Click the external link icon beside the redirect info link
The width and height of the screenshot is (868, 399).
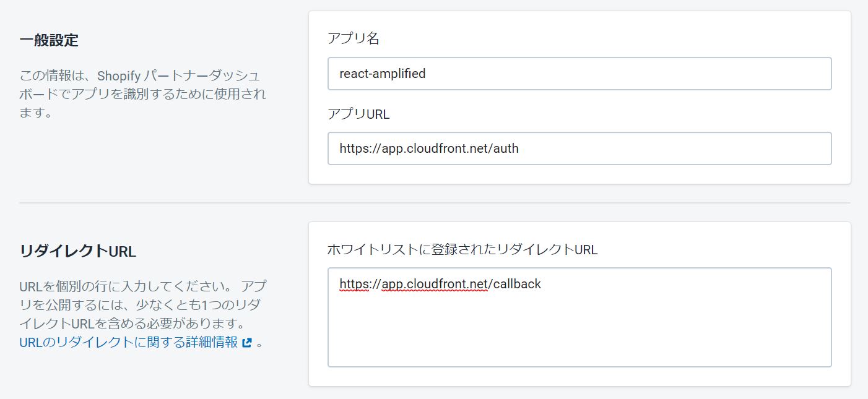pyautogui.click(x=247, y=343)
